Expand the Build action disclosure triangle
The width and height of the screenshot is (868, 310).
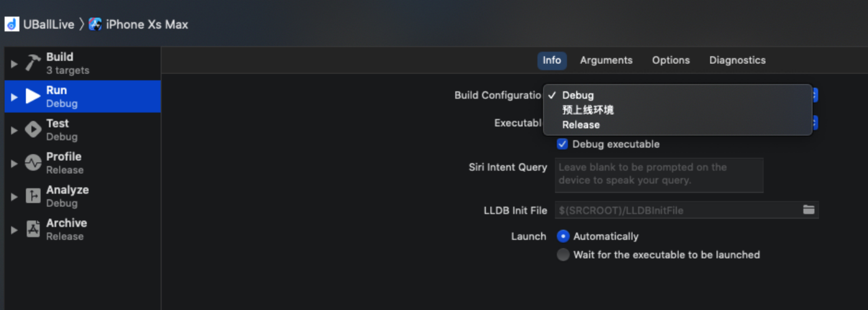[14, 64]
